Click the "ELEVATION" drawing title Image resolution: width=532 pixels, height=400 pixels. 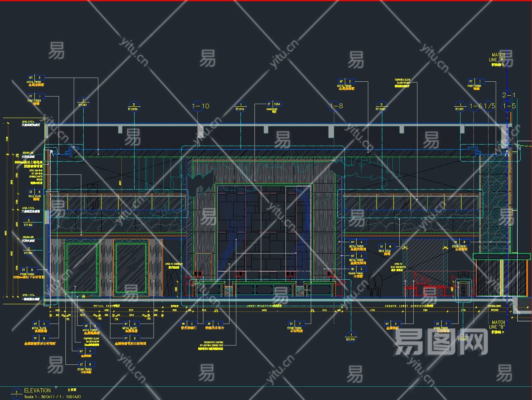coord(37,390)
